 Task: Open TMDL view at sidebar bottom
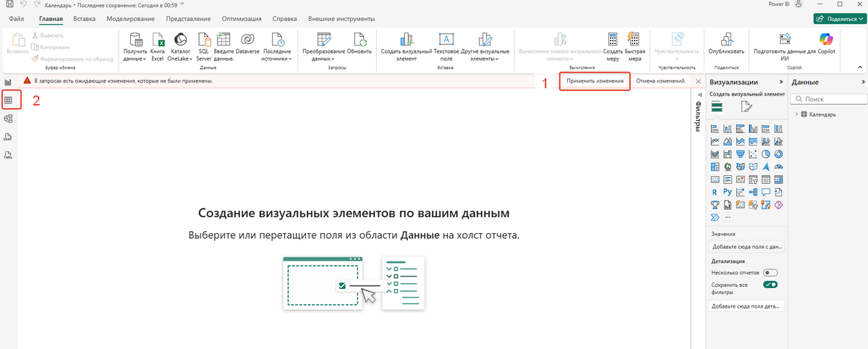(x=8, y=155)
